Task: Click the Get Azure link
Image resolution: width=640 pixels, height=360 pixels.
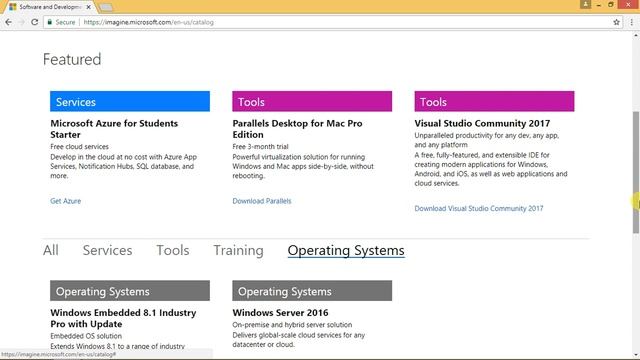Action: point(65,201)
